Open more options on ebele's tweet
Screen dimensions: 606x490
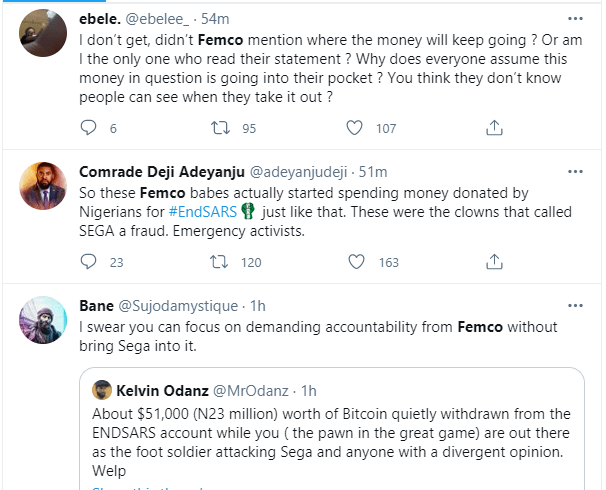coord(575,20)
